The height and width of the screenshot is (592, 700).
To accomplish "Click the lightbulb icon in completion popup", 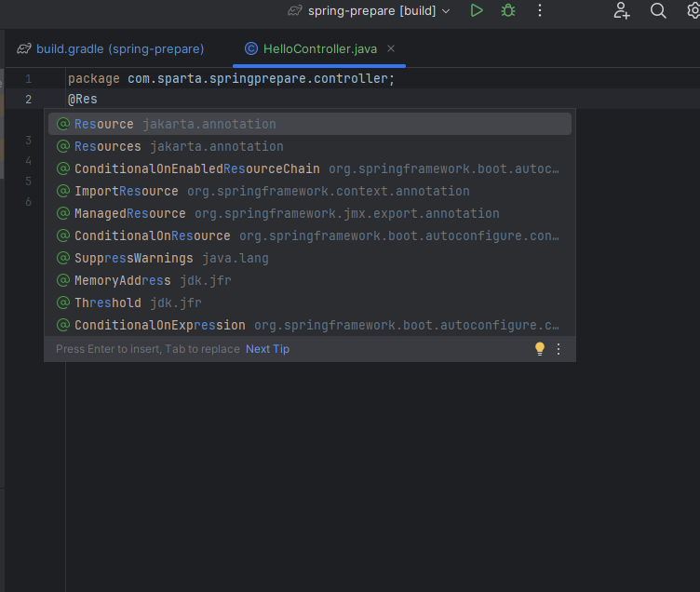I will click(540, 349).
